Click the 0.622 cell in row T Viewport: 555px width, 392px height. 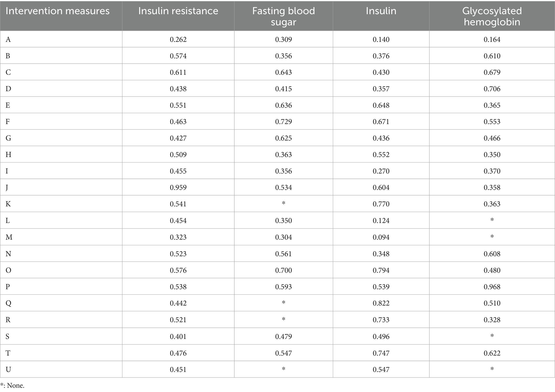click(492, 353)
